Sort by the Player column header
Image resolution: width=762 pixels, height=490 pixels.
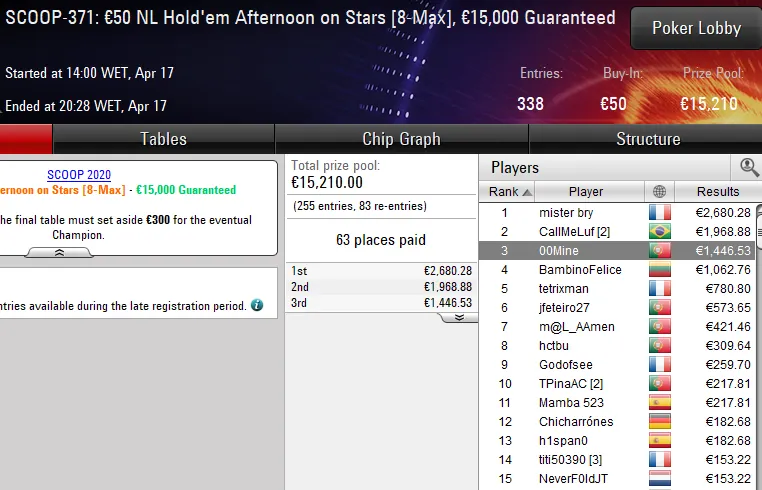(585, 192)
